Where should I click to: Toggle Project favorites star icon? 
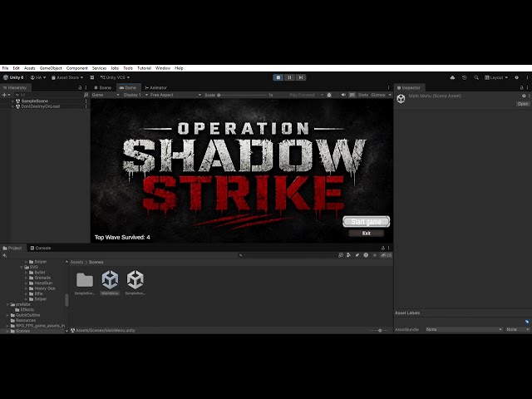pyautogui.click(x=375, y=255)
